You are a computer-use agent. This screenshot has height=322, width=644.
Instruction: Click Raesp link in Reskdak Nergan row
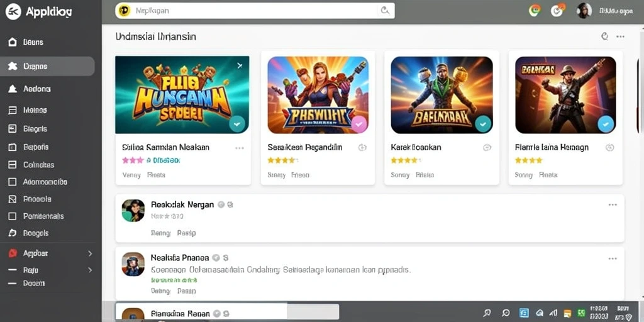186,233
